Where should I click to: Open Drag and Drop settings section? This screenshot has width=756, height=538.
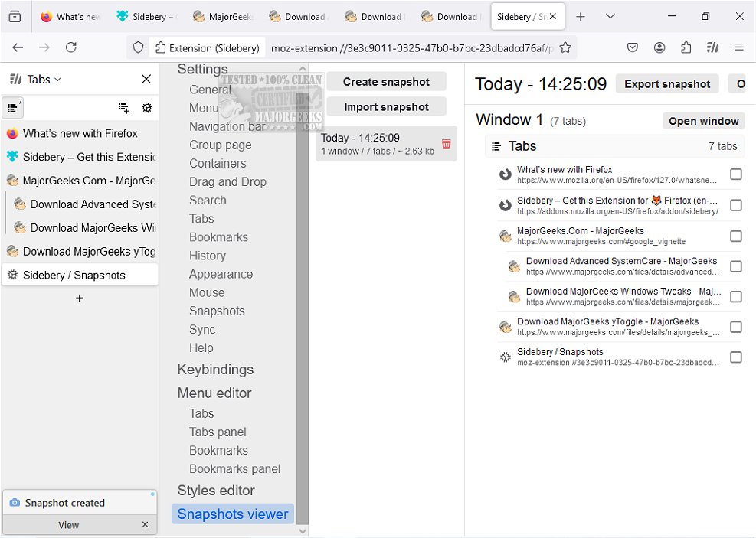tap(227, 182)
